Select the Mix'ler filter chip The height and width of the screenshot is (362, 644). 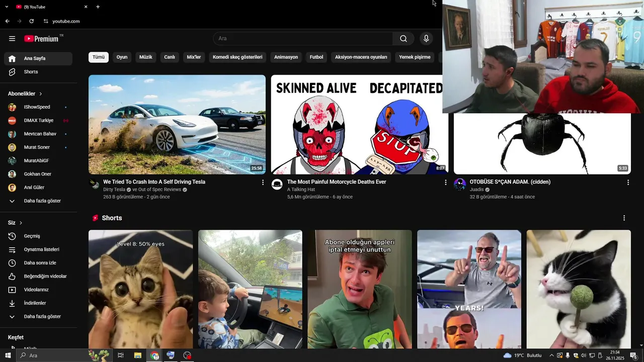tap(194, 57)
